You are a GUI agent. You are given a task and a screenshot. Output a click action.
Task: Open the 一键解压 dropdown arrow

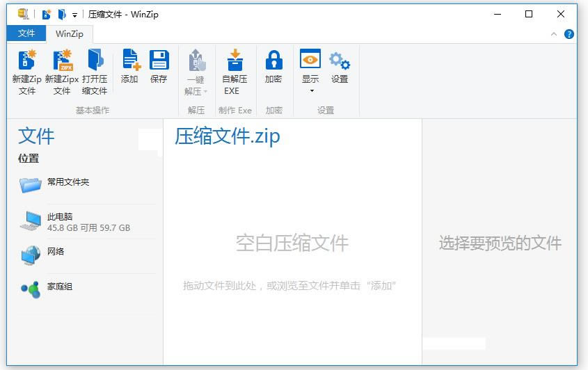click(x=205, y=92)
